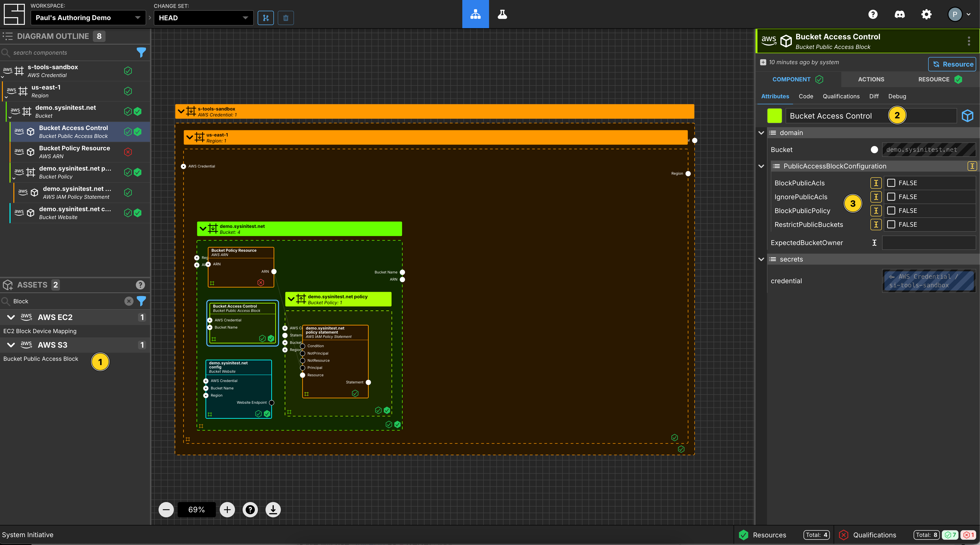Click the Resource refresh button
Viewport: 980px width, 545px height.
point(953,64)
